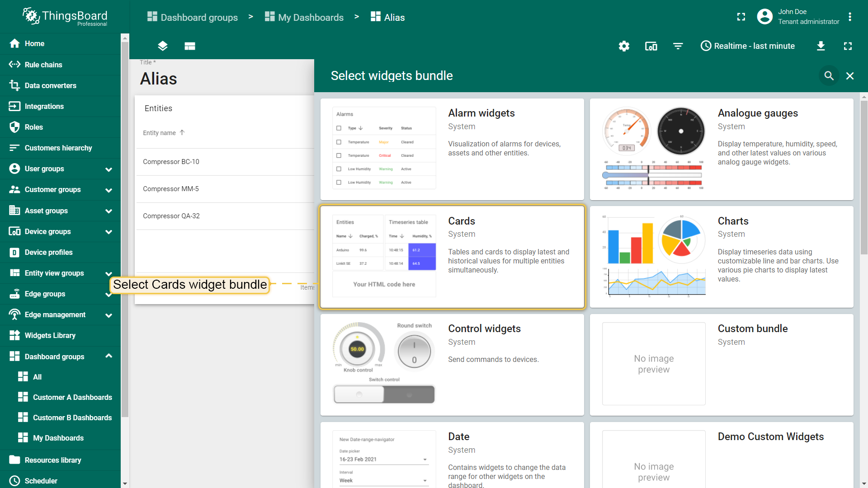The height and width of the screenshot is (488, 868).
Task: Open Customer B Dashboards group
Action: pyautogui.click(x=60, y=418)
